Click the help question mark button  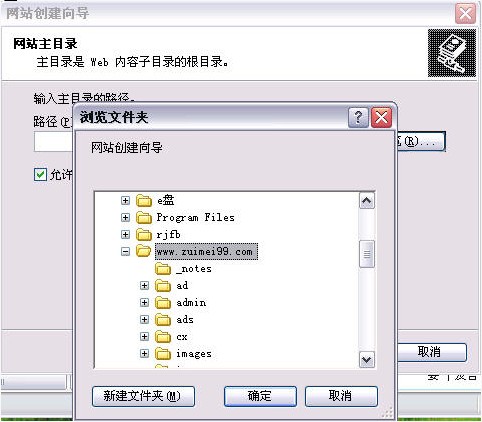358,117
